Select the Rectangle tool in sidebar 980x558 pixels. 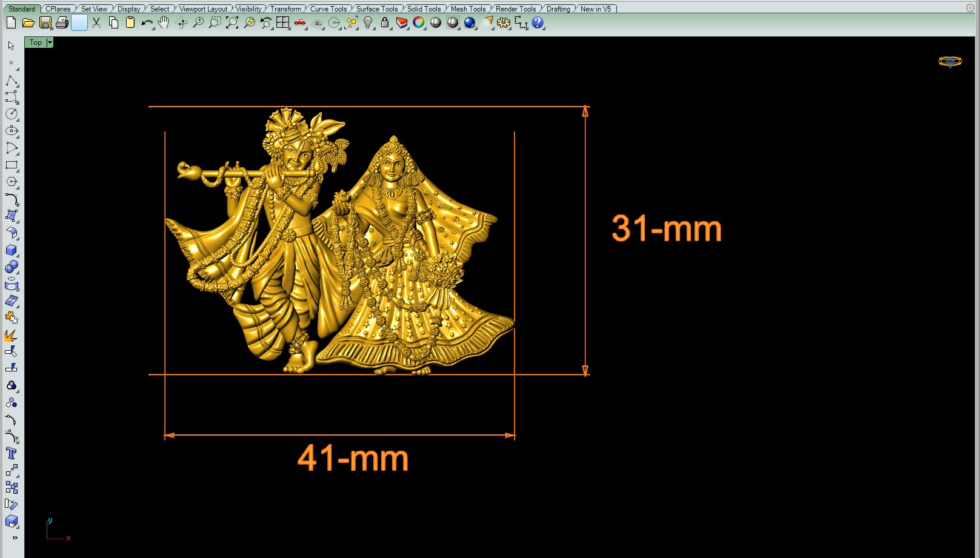[x=12, y=165]
